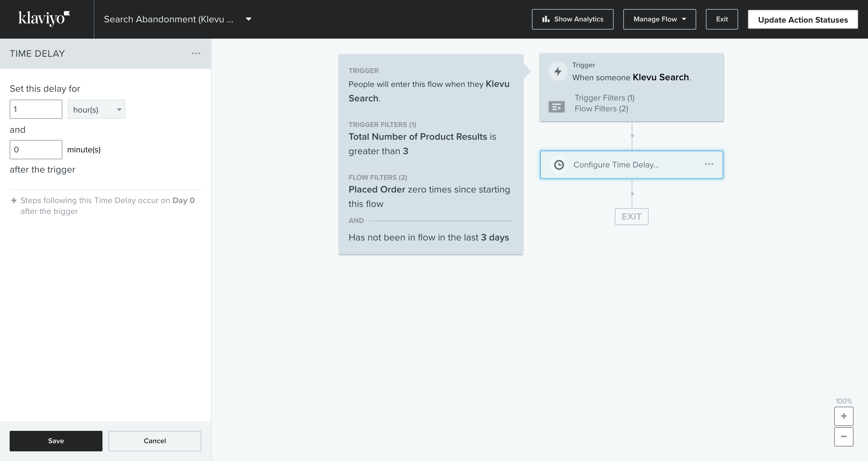Click the EXIT node in flow
This screenshot has height=461, width=868.
click(631, 217)
